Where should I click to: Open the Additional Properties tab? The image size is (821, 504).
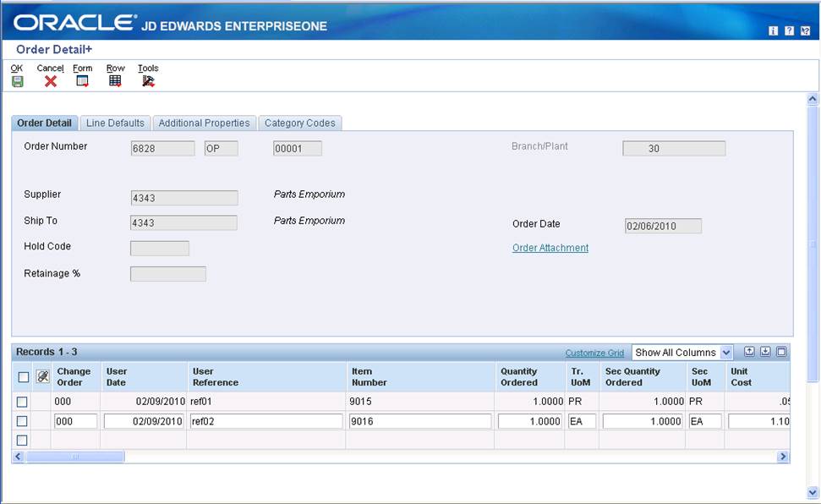tap(205, 123)
